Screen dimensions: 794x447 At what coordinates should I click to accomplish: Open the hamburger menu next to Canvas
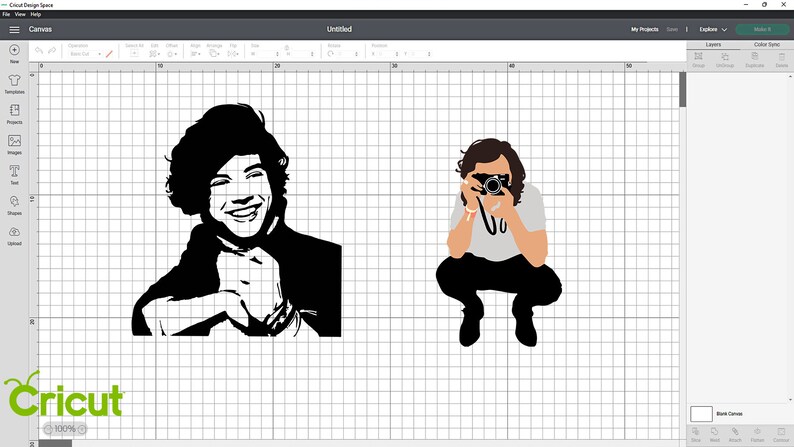point(14,29)
